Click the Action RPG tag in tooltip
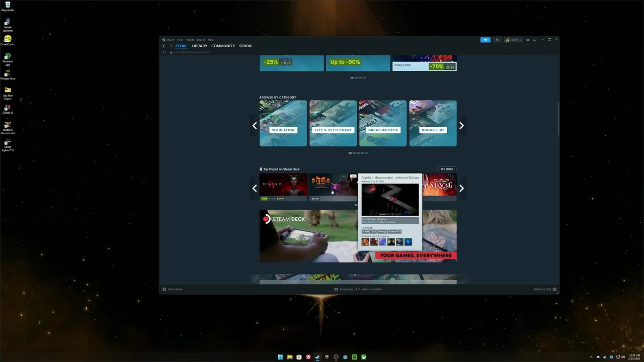This screenshot has width=644, height=362. 394,231
